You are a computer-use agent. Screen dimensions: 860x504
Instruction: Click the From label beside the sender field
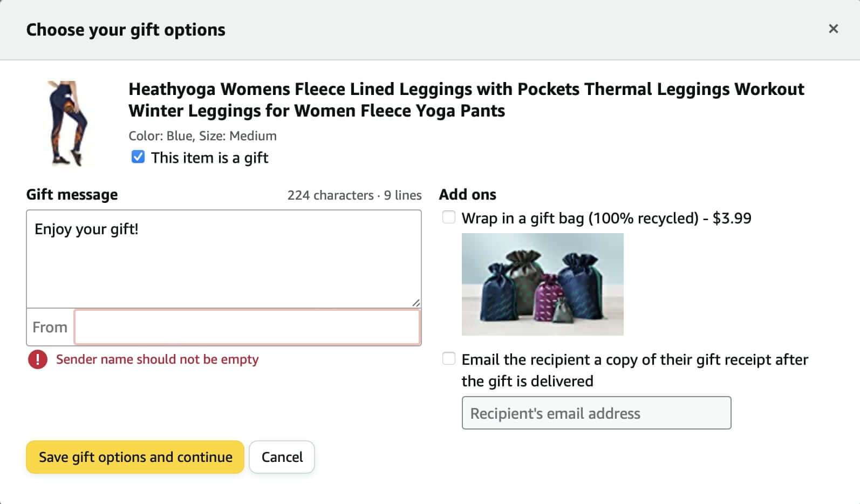pos(50,327)
